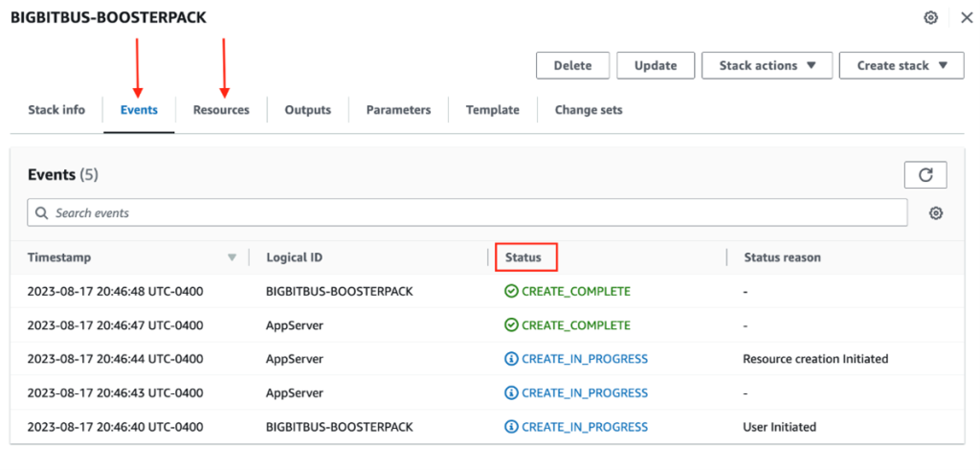Switch to the Stack info tab
The height and width of the screenshot is (470, 980).
[x=55, y=110]
